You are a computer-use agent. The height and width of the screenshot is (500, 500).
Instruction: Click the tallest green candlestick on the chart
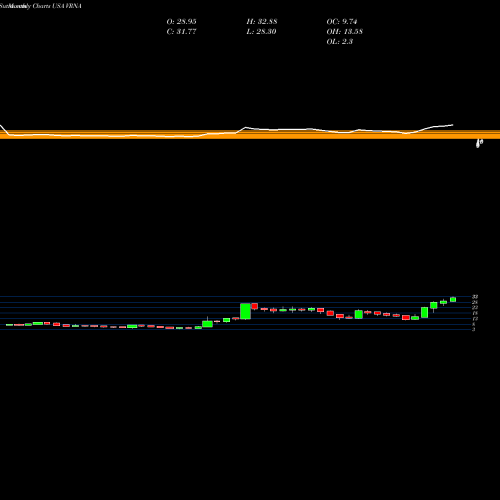245,311
